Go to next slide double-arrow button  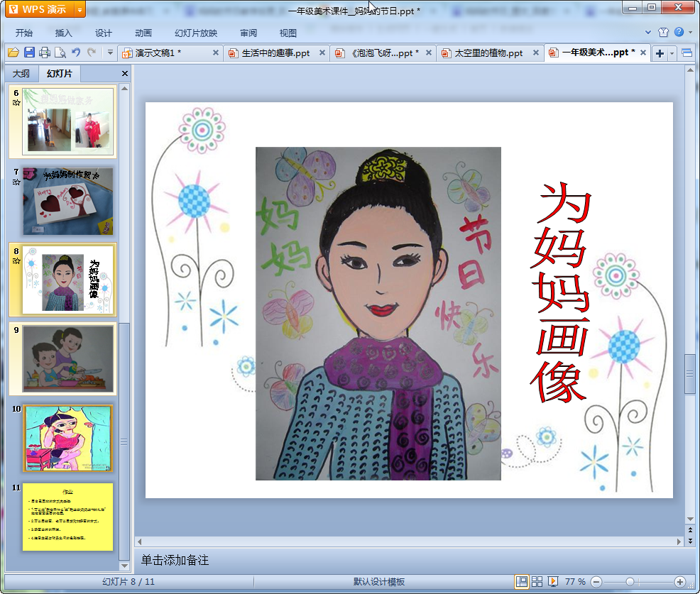[690, 541]
